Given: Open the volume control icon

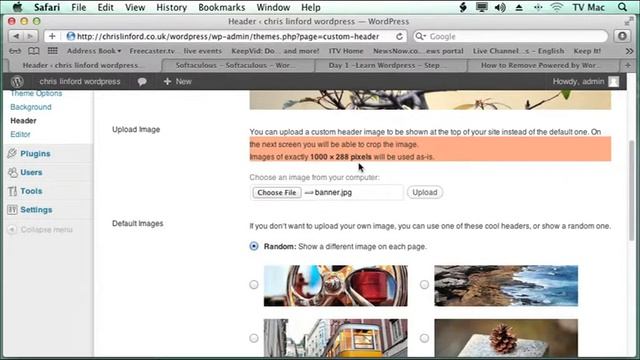Looking at the screenshot, I should point(500,7).
